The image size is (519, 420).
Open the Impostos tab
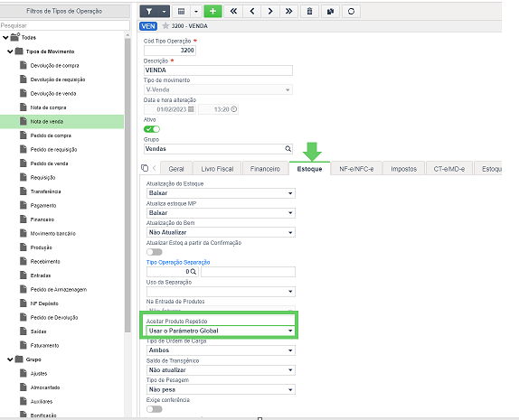click(403, 169)
